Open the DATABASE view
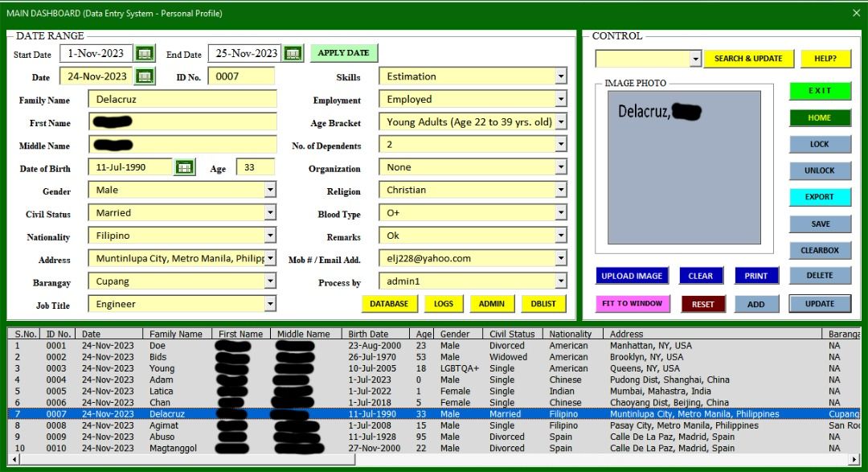This screenshot has width=868, height=472. tap(390, 304)
